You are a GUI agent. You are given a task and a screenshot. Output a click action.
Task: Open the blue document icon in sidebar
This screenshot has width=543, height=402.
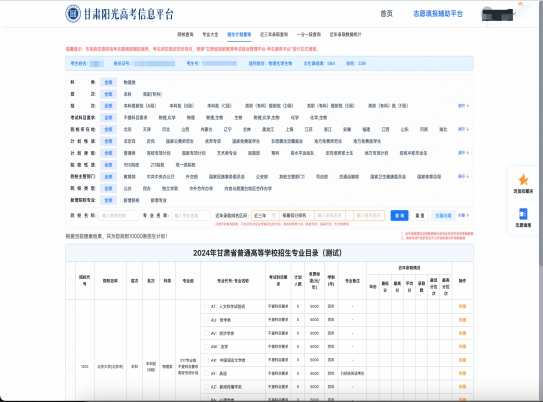point(523,214)
